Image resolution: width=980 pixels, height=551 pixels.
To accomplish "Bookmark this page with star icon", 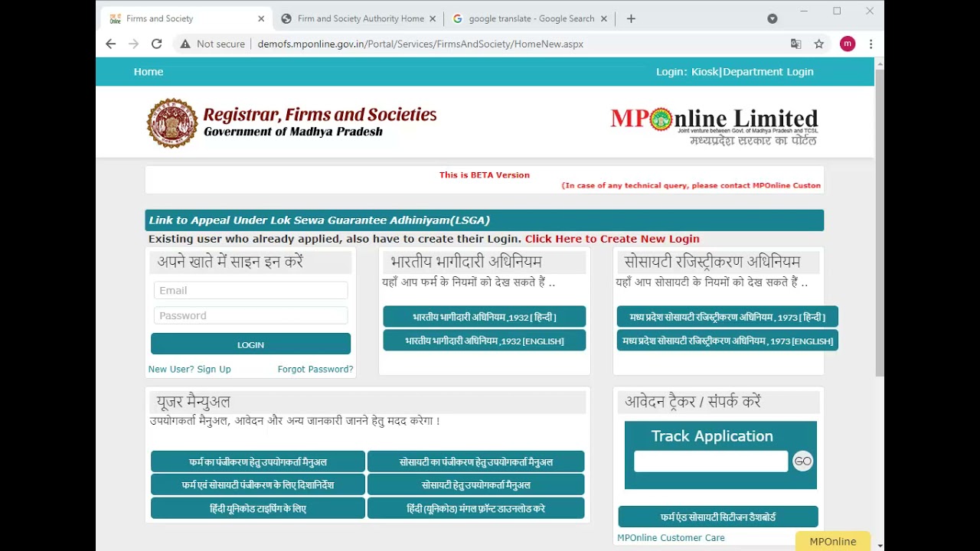I will (818, 44).
